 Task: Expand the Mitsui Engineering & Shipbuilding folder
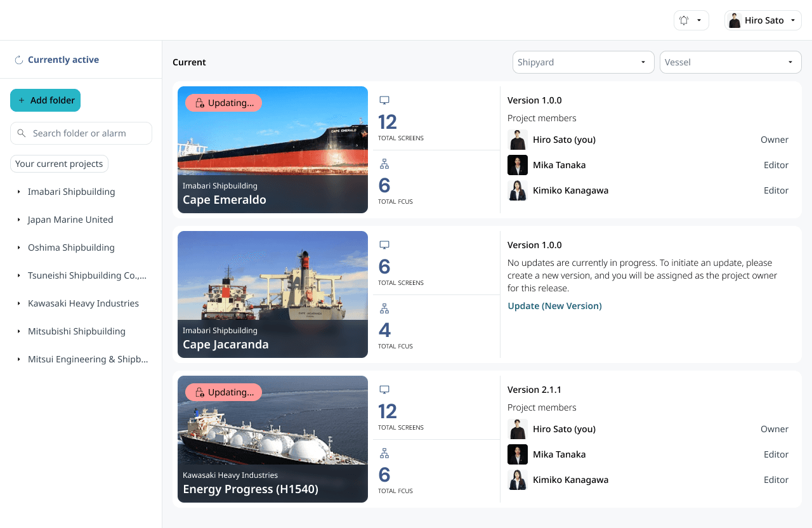(19, 359)
